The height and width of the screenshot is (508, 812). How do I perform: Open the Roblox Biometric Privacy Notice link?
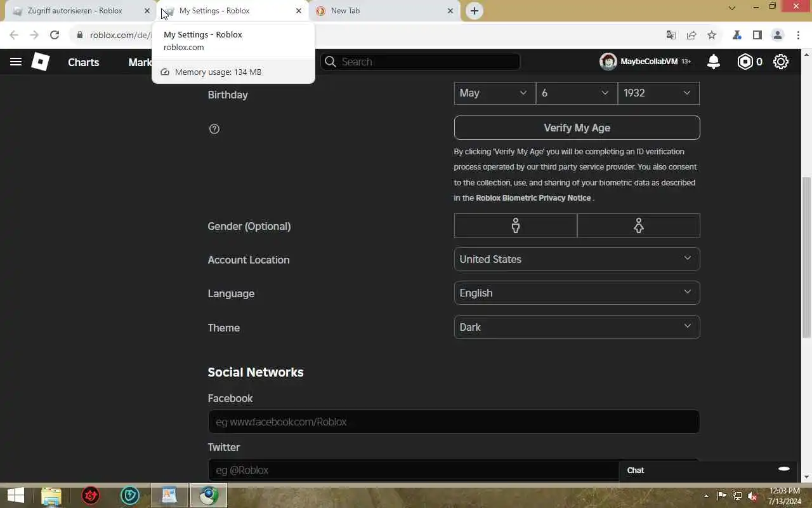[534, 198]
